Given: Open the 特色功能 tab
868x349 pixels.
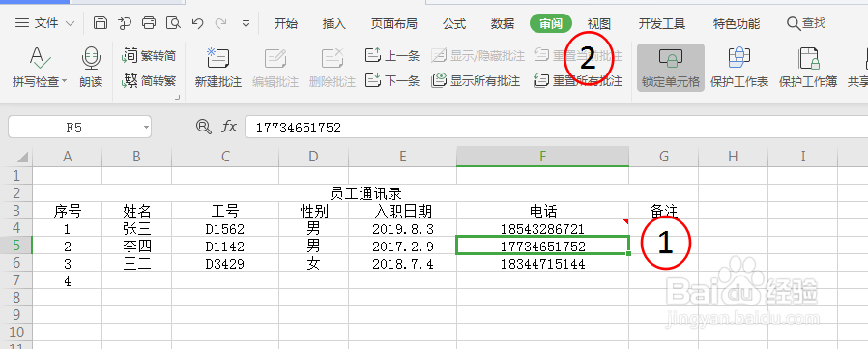Looking at the screenshot, I should click(x=737, y=24).
